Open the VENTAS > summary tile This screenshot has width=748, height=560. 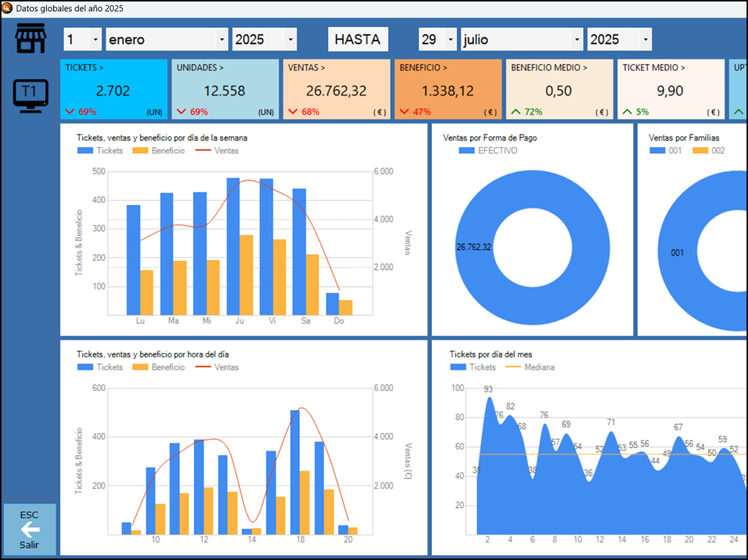[336, 90]
